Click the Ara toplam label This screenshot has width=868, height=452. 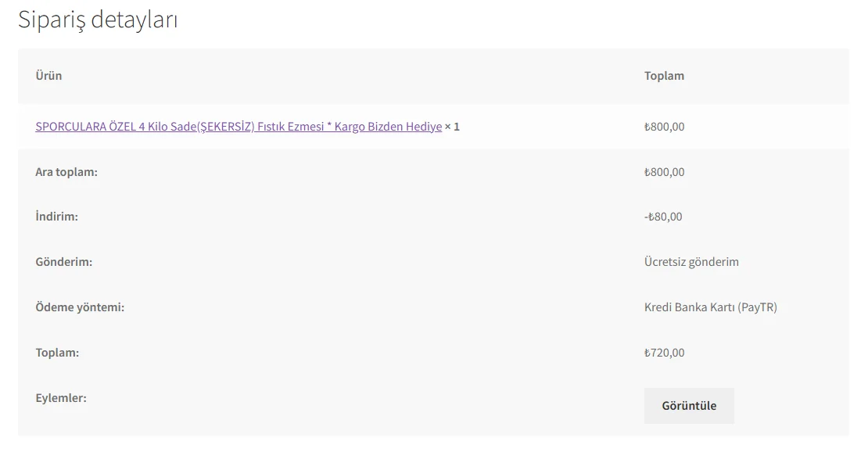pyautogui.click(x=66, y=172)
